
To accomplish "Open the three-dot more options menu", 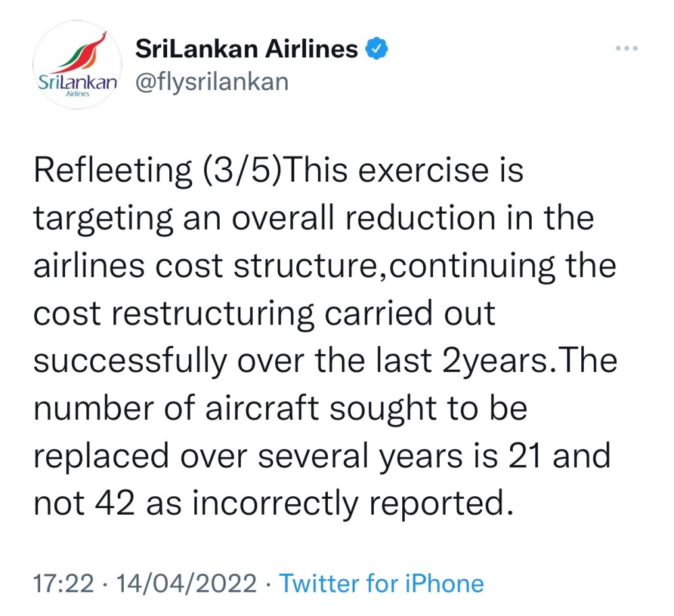I will [x=626, y=49].
